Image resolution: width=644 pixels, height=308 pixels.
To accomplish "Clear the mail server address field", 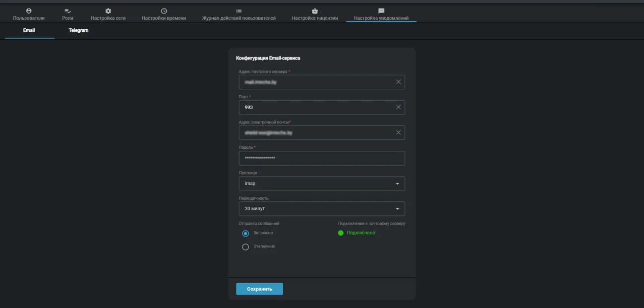I will 398,82.
